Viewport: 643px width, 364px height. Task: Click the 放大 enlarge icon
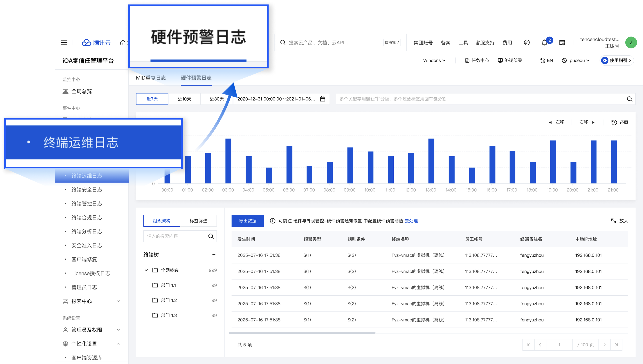pos(613,221)
